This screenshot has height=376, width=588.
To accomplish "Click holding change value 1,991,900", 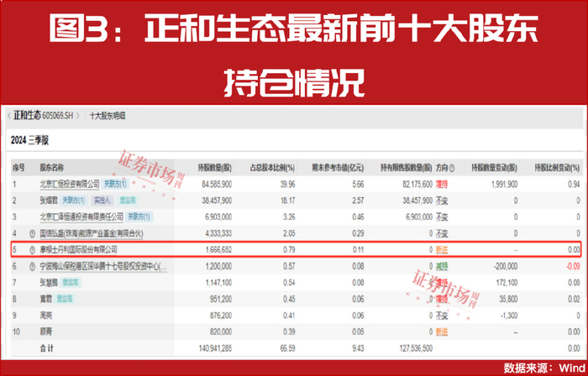I will pos(504,185).
